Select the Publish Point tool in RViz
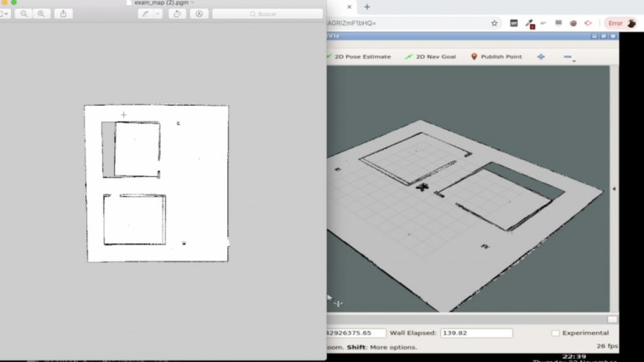644x362 pixels. coord(496,57)
